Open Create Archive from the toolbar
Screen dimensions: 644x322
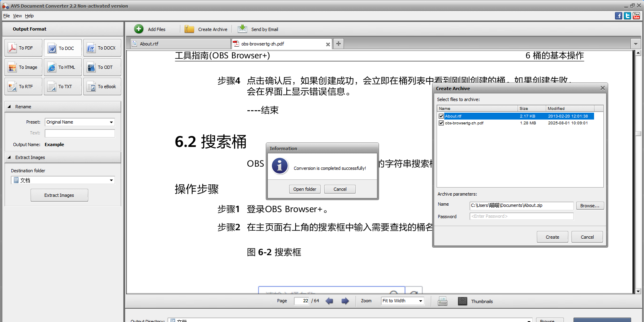click(206, 29)
